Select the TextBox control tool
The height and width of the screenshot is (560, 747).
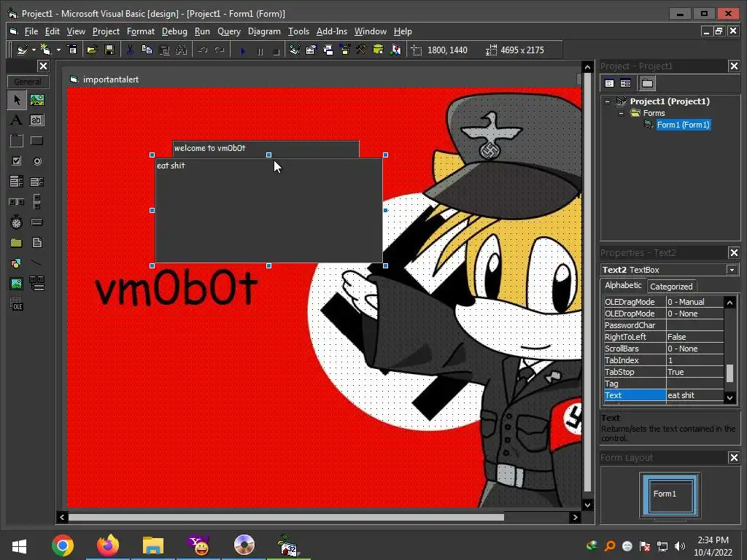pos(37,120)
